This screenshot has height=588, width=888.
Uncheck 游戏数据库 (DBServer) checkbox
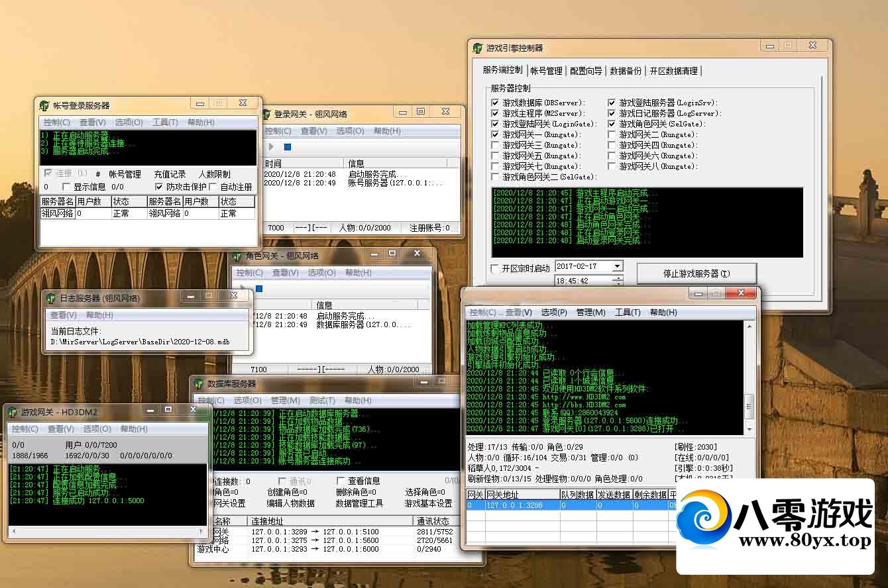[495, 103]
